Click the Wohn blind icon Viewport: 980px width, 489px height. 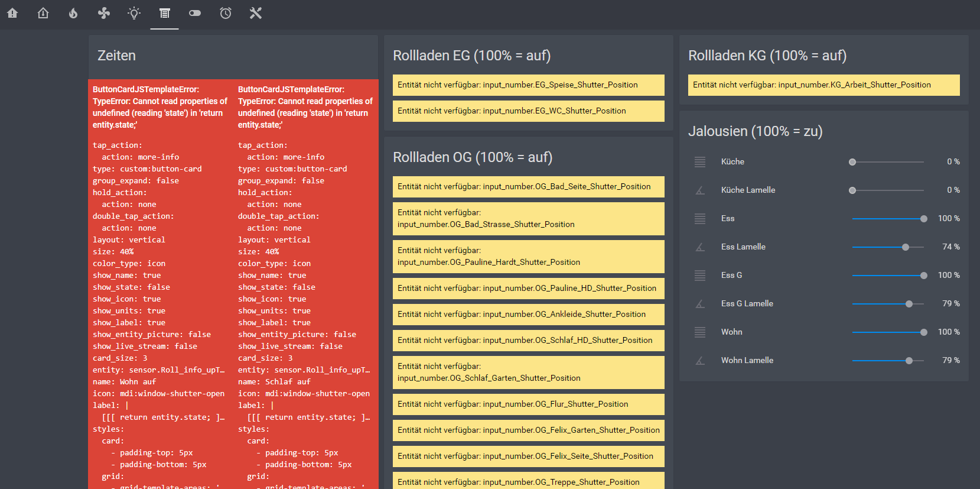[700, 332]
